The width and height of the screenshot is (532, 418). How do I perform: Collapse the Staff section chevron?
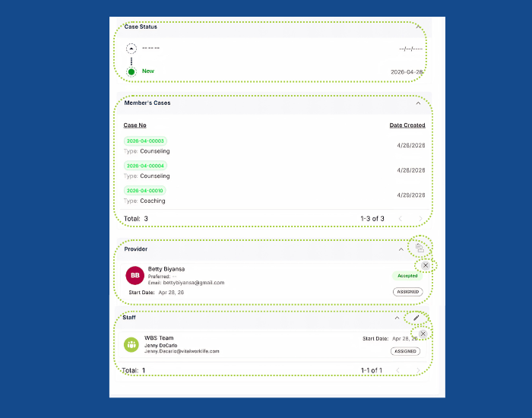pos(397,318)
